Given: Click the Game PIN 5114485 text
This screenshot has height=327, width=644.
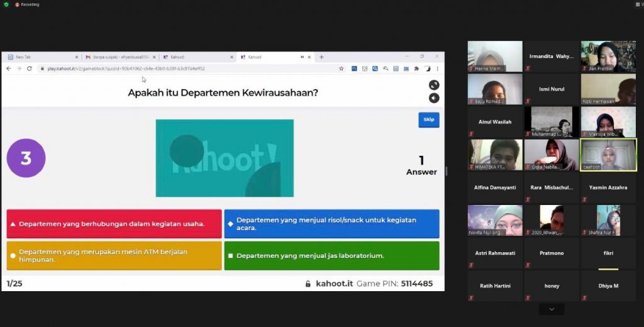Looking at the screenshot, I should click(394, 284).
